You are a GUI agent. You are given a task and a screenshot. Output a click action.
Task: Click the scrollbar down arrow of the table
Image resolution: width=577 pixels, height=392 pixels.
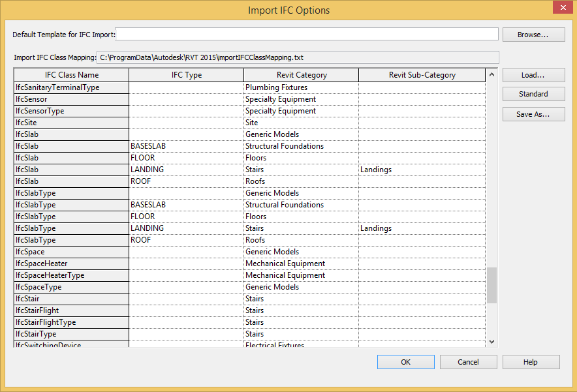[491, 341]
